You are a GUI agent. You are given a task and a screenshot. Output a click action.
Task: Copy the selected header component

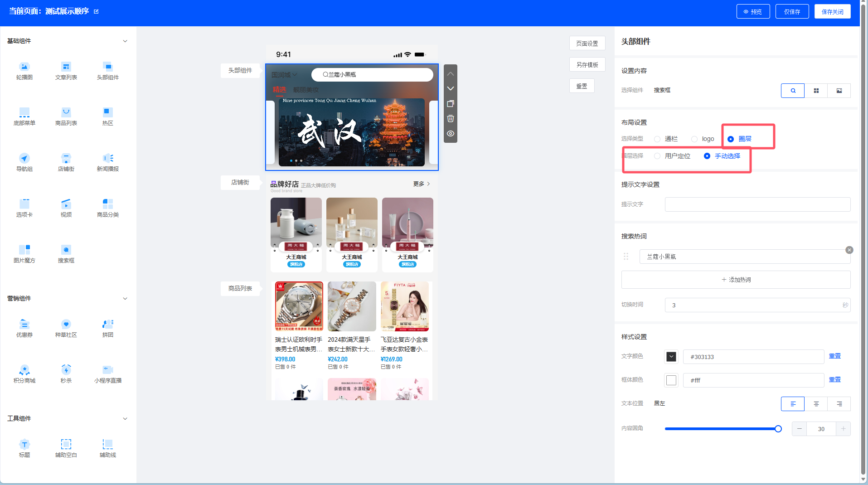[450, 104]
